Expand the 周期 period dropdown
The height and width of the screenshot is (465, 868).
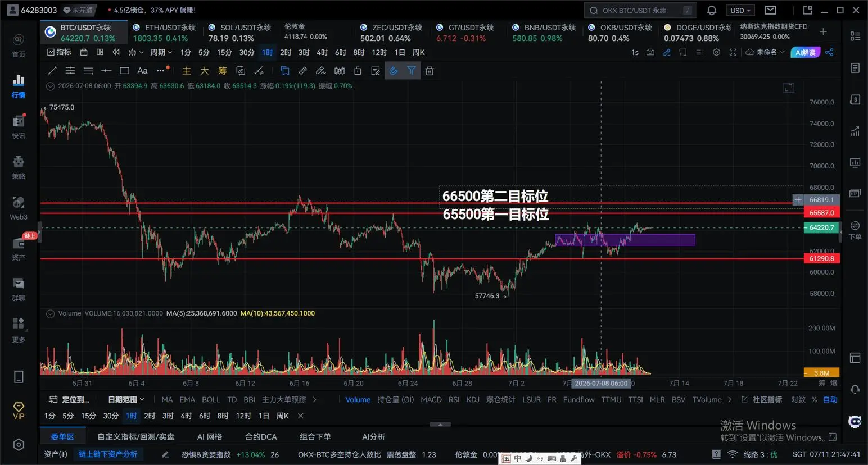click(x=161, y=52)
